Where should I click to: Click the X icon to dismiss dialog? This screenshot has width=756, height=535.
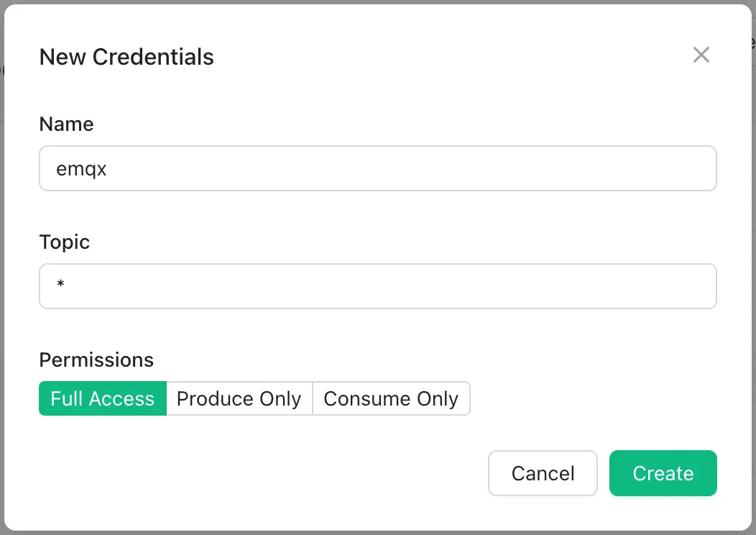click(701, 55)
